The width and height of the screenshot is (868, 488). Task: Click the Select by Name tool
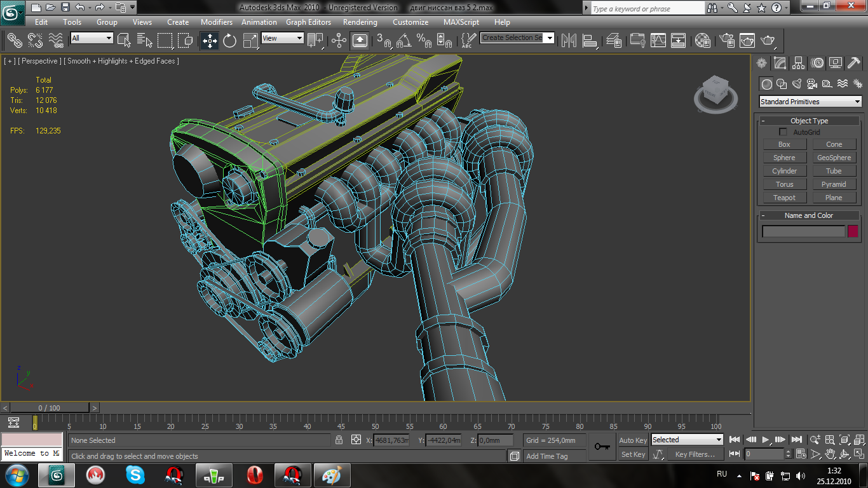[x=144, y=41]
